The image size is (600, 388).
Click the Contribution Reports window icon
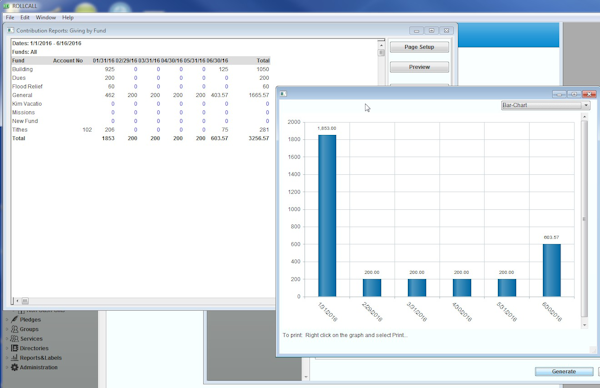(x=11, y=30)
